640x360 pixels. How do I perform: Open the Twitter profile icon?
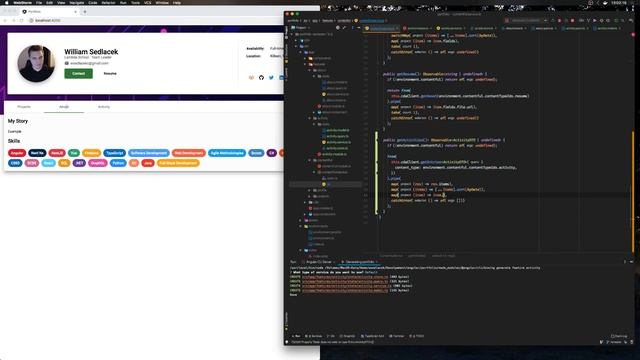271,78
